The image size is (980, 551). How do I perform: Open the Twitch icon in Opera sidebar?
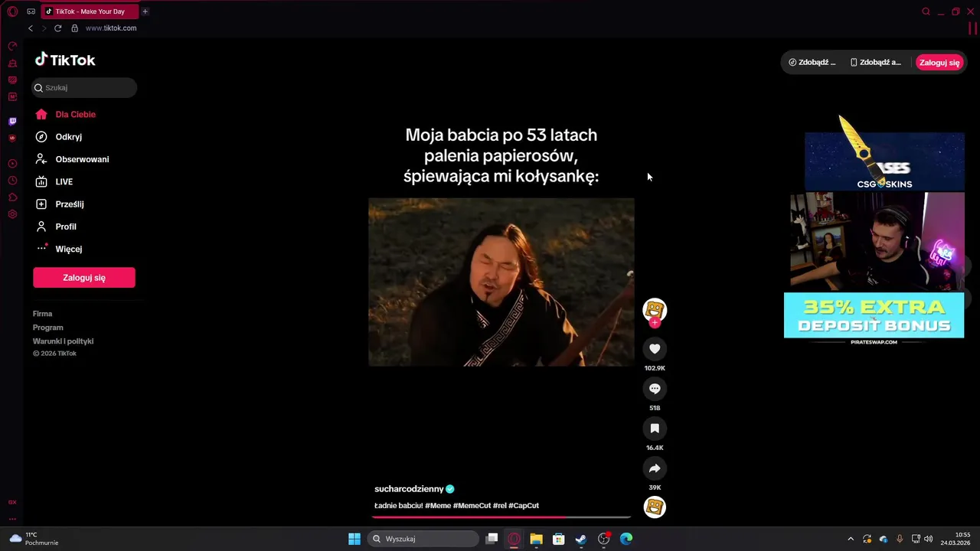(x=12, y=122)
